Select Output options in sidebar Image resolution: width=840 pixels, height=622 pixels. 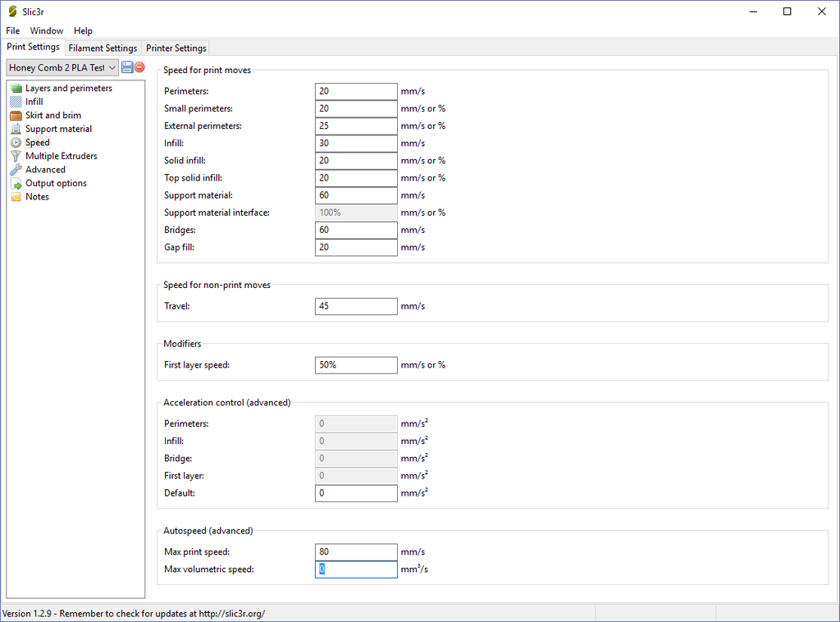[x=55, y=183]
